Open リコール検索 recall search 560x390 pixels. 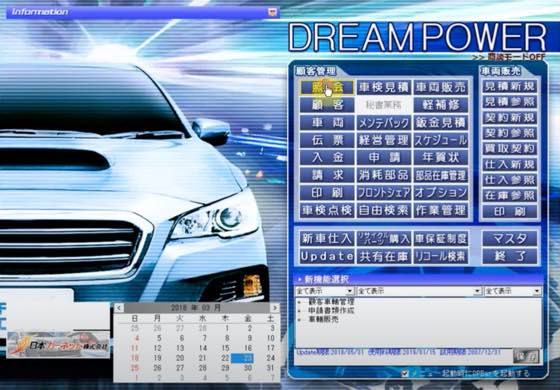pos(441,256)
